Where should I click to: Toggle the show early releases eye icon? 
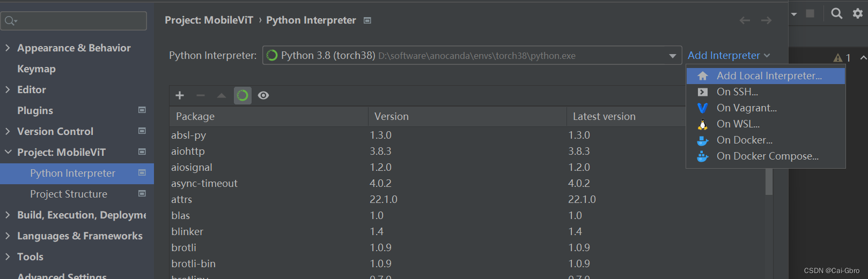[263, 95]
